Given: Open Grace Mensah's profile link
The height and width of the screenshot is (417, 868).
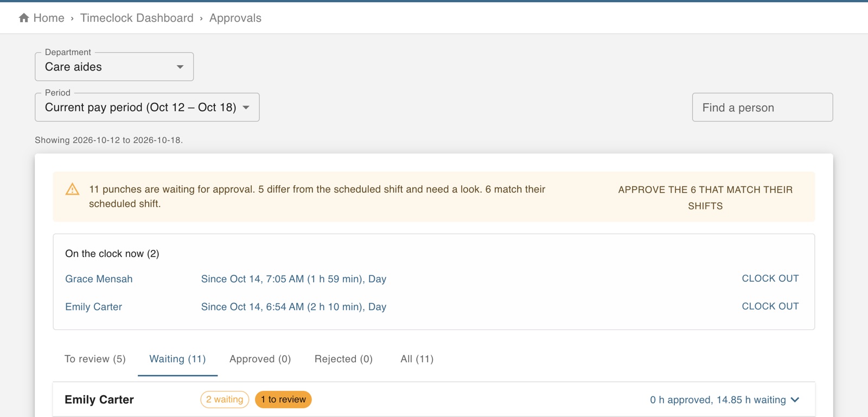Looking at the screenshot, I should coord(99,279).
